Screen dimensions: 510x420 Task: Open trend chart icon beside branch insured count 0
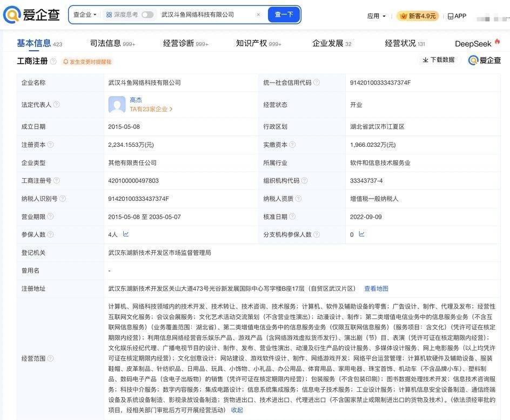(361, 234)
